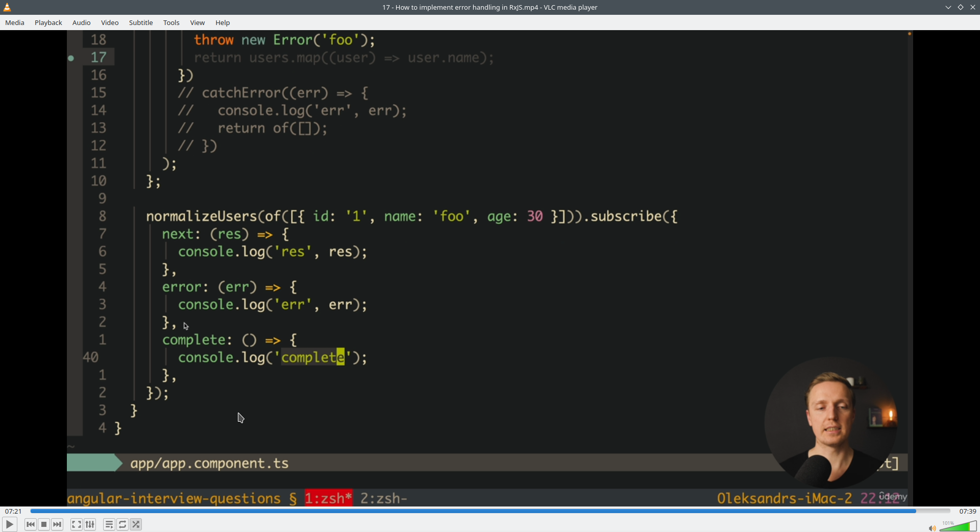This screenshot has height=532, width=980.
Task: Click 'Oleksandrs-iMac-2' text in video
Action: (x=785, y=498)
